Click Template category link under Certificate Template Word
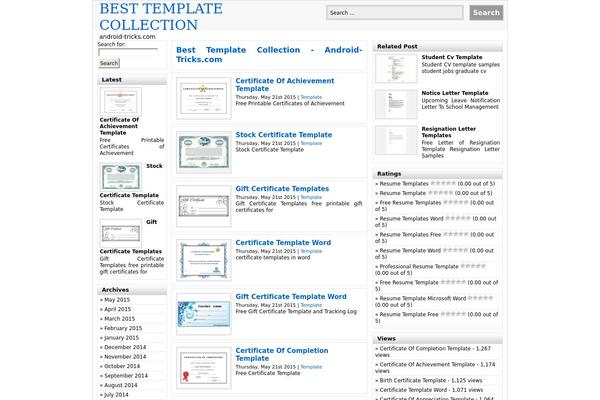The height and width of the screenshot is (400, 600). [x=311, y=251]
